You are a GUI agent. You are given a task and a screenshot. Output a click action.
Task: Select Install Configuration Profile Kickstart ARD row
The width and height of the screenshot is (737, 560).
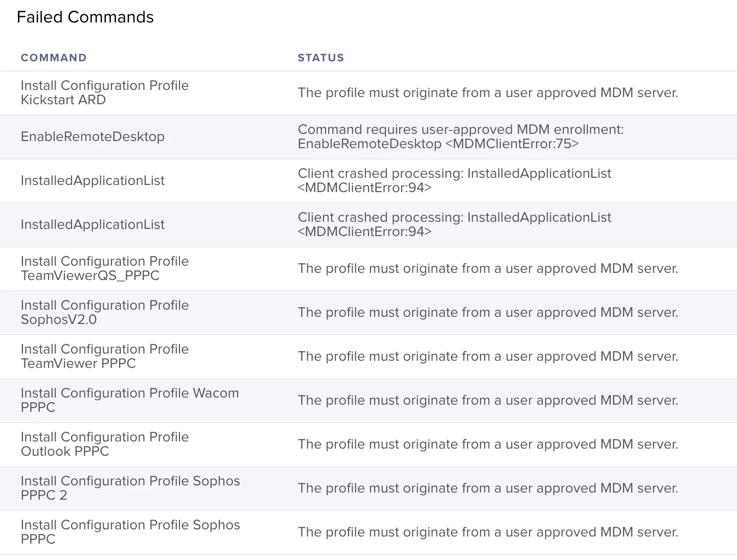point(368,93)
